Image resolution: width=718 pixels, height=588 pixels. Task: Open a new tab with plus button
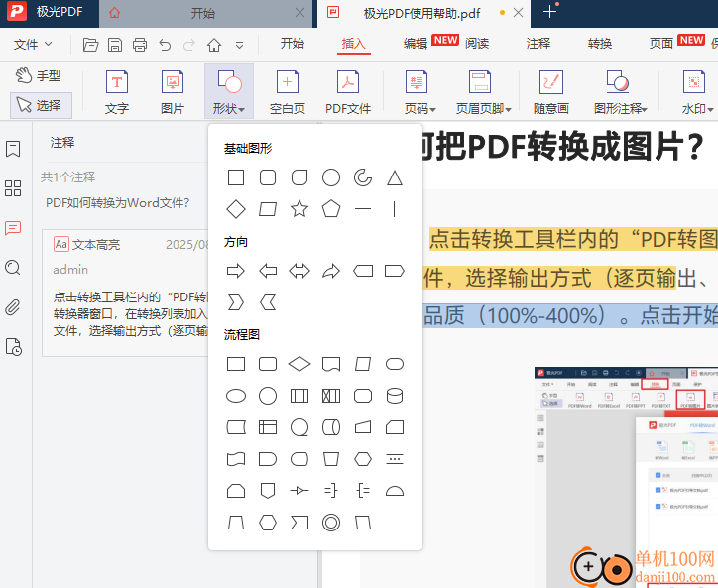pyautogui.click(x=549, y=12)
